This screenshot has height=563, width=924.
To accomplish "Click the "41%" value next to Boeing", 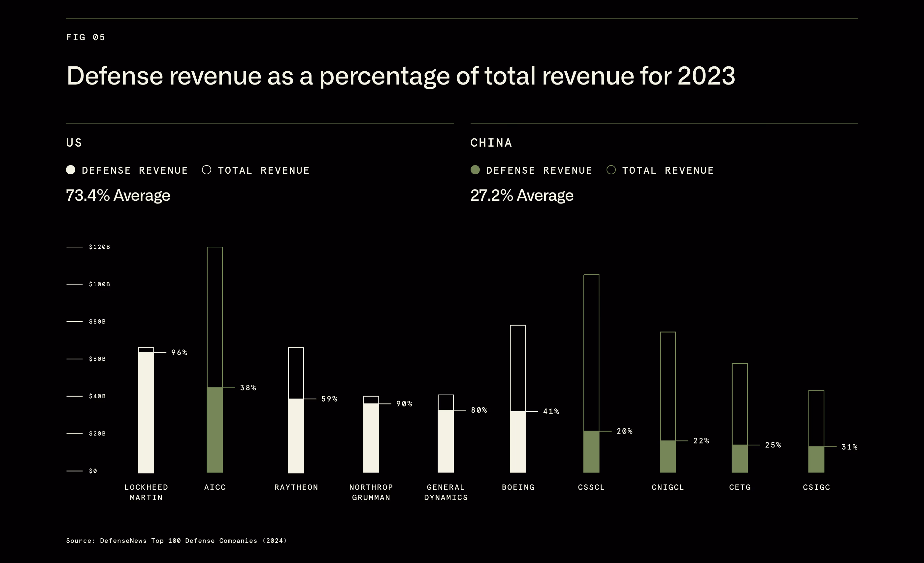I will click(x=551, y=411).
